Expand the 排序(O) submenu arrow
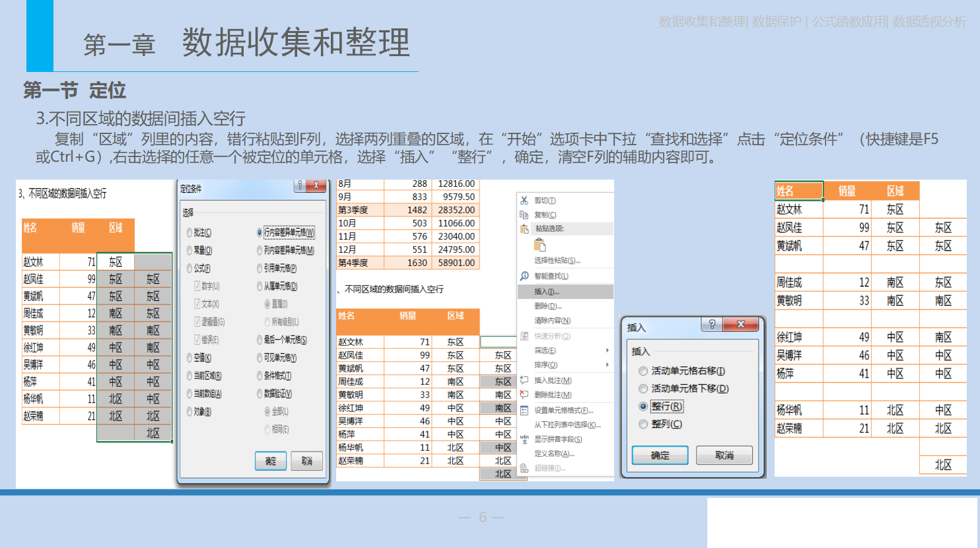The image size is (980, 548). click(608, 365)
